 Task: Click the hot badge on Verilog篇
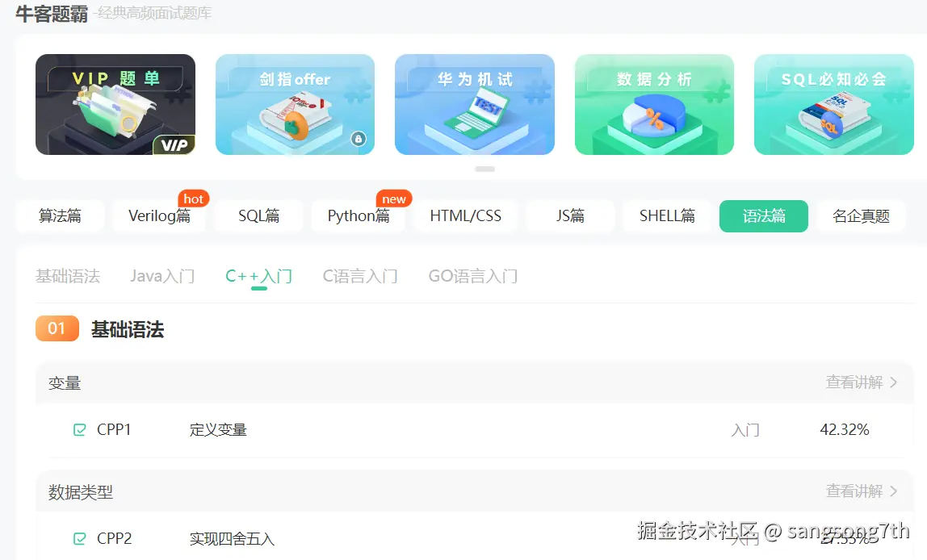pos(193,199)
